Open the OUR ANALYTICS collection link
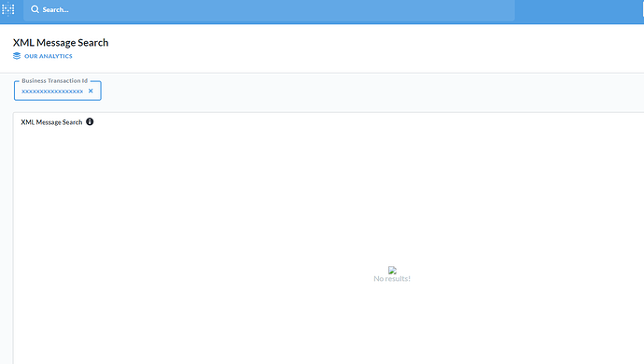Screen dimensions: 644x364 click(x=48, y=56)
